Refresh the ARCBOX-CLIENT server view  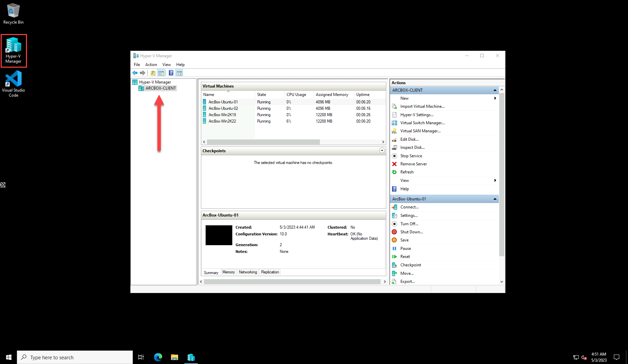click(x=407, y=172)
